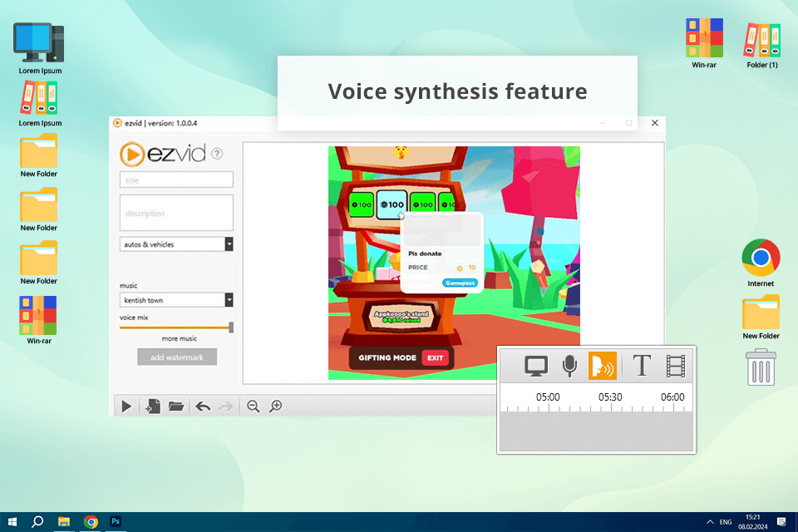Open the ENG language indicator
Screen dimensions: 798x532
pos(726,522)
